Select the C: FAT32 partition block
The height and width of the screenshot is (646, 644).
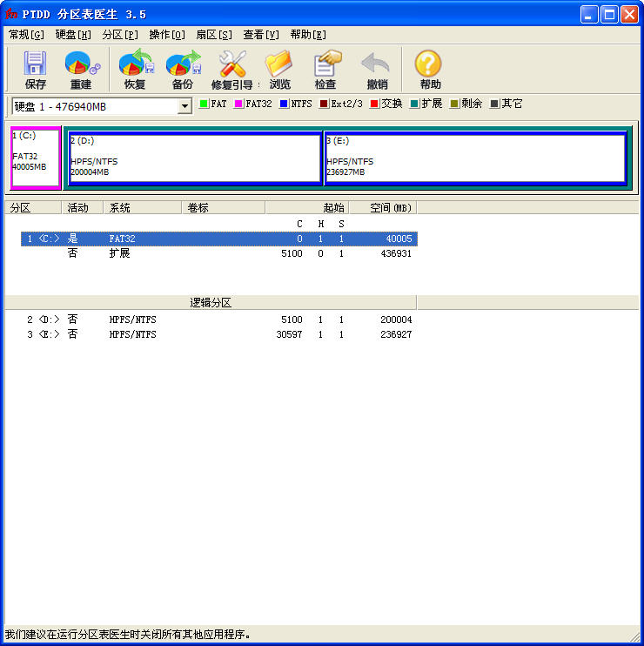(35, 158)
